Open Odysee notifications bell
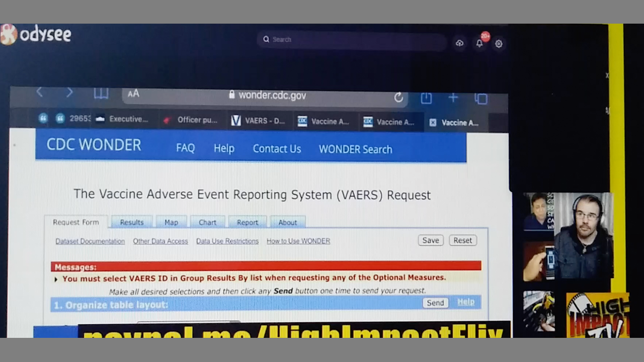The width and height of the screenshot is (644, 362). pos(479,43)
